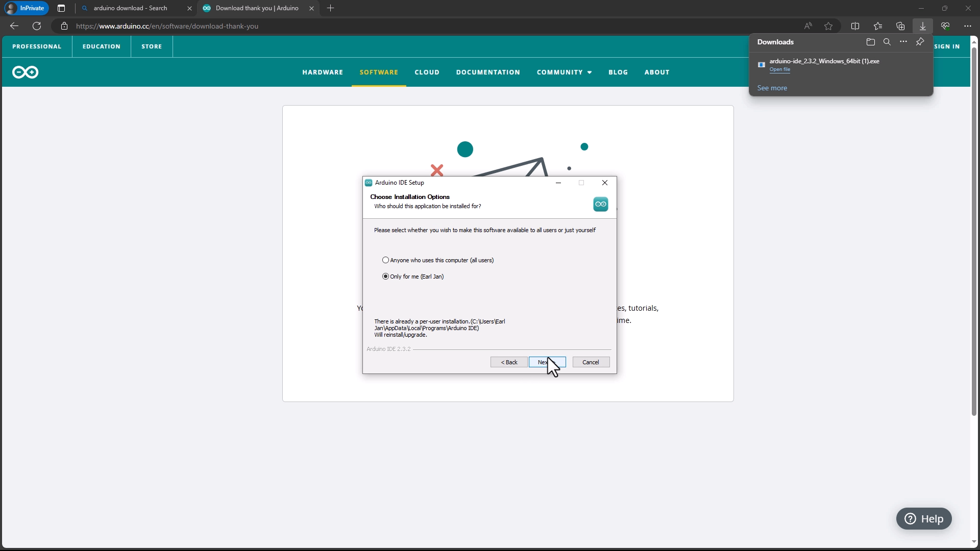The width and height of the screenshot is (980, 551).
Task: Switch to Download thank you Arduino tab
Action: click(x=258, y=8)
